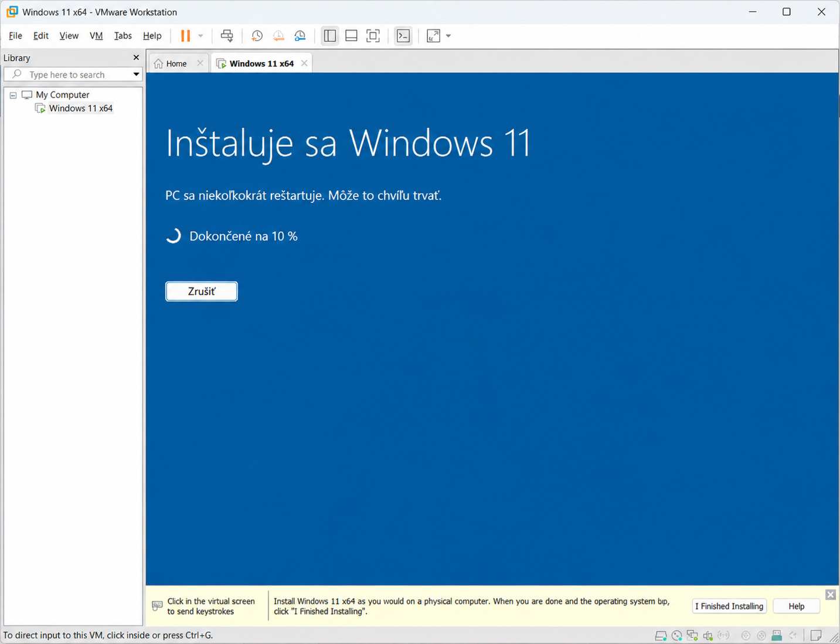Screen dimensions: 840x644
Task: Open the View menu
Action: click(69, 36)
